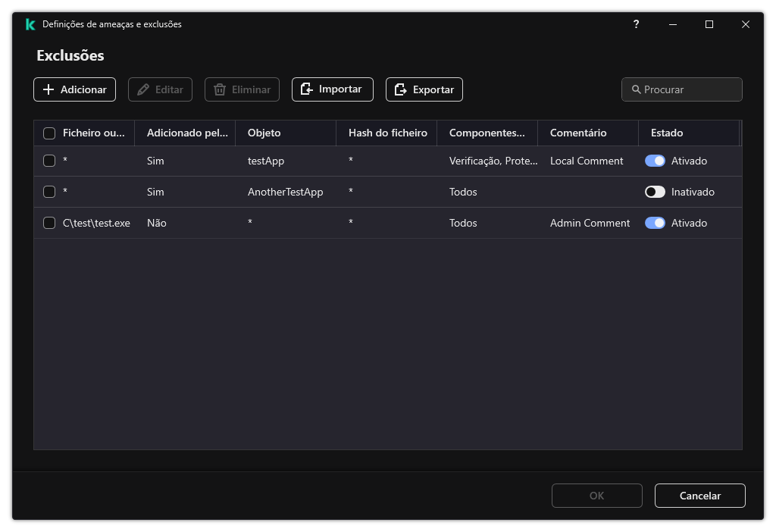Select the AnotherTestApp object cell
The width and height of the screenshot is (776, 532).
pos(285,192)
